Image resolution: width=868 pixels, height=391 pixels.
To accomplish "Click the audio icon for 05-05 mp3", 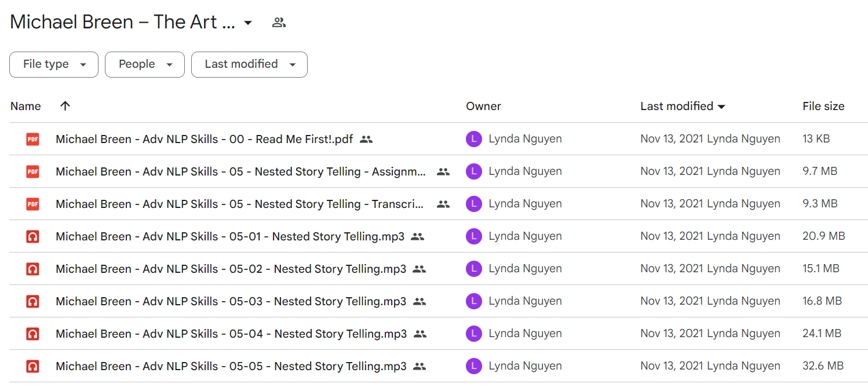I will pos(32,366).
